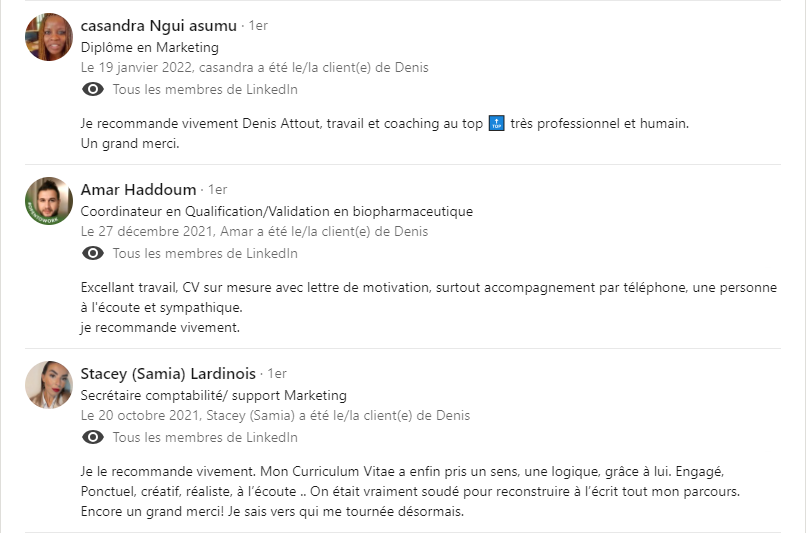
Task: Open casandra Ngui asumu's name link
Action: pyautogui.click(x=158, y=25)
